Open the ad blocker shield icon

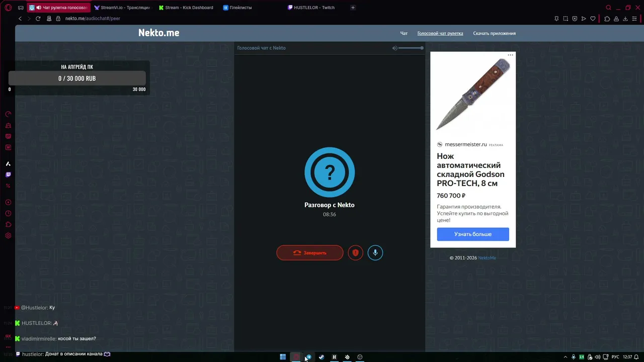[x=575, y=19]
